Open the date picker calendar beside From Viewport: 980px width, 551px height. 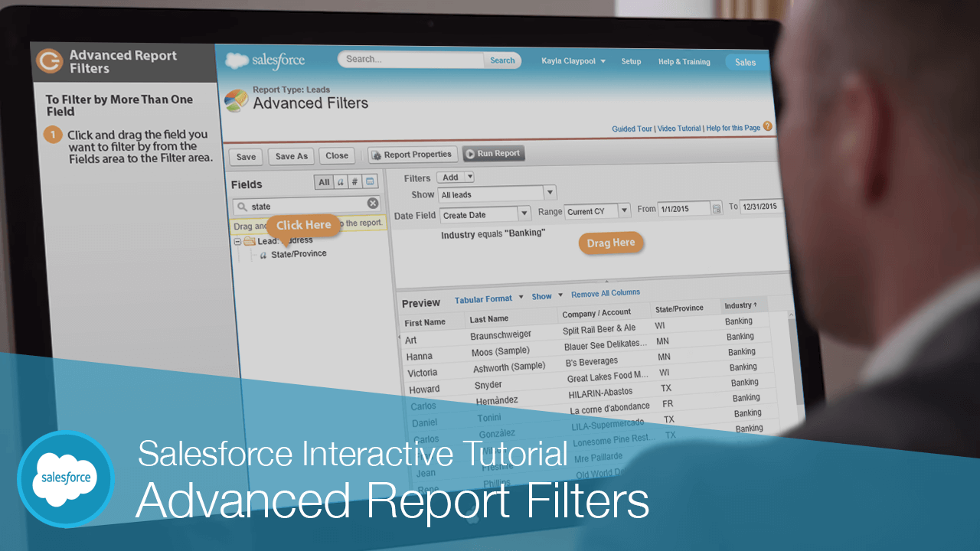coord(715,207)
